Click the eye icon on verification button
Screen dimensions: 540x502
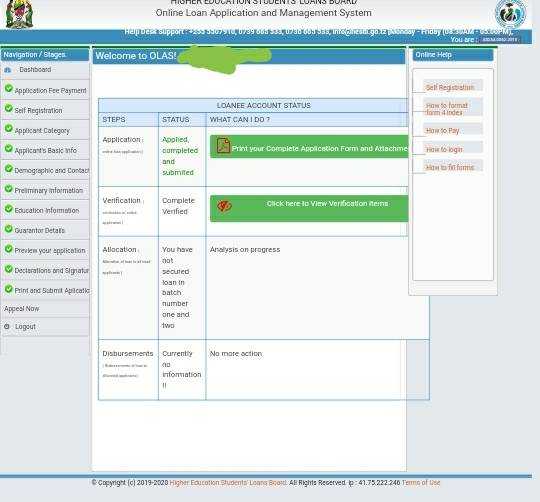224,206
